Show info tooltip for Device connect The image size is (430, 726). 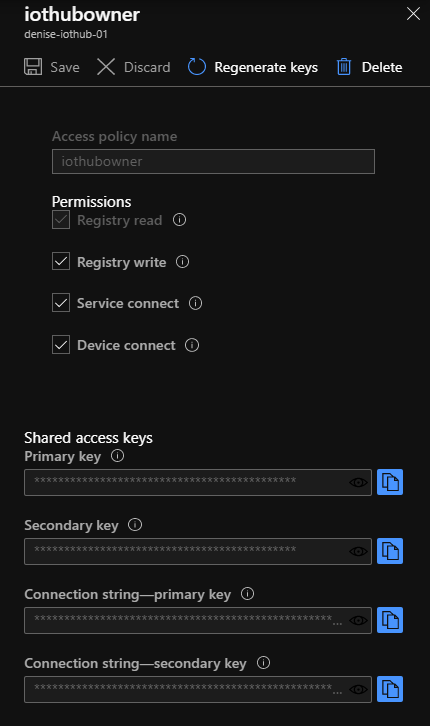[x=192, y=345]
